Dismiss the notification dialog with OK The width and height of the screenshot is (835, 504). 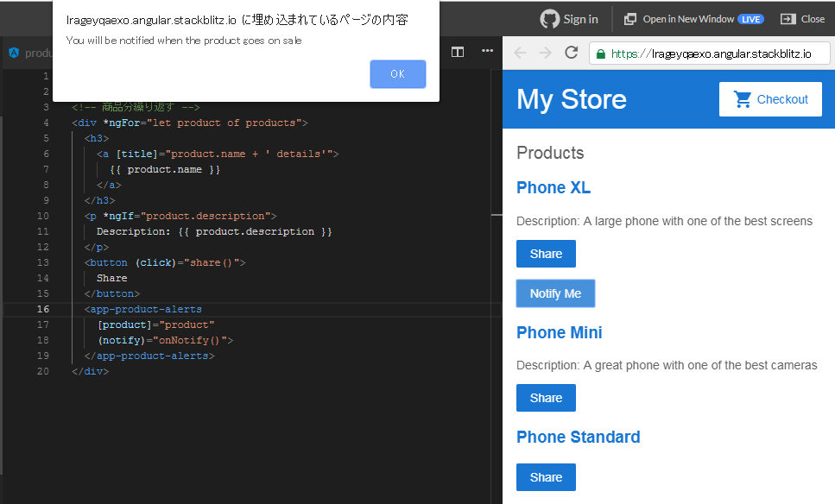tap(397, 74)
